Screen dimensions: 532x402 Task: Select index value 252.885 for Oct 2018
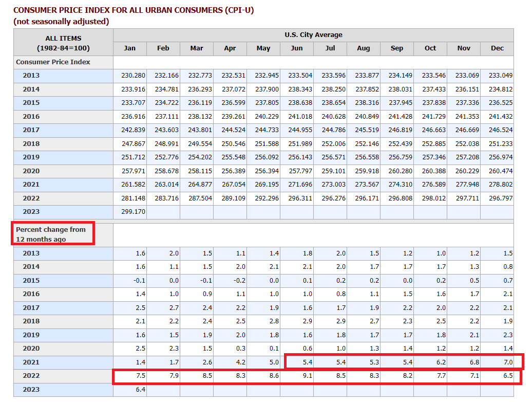(433, 143)
